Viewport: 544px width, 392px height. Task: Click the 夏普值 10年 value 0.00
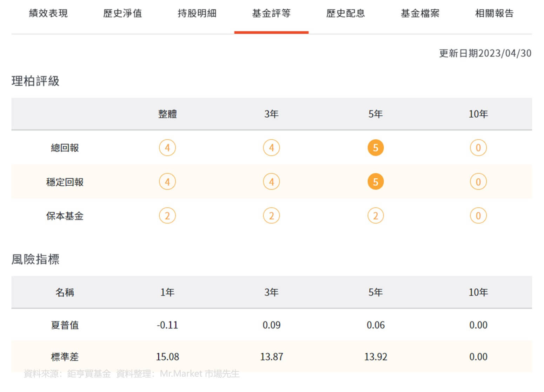click(478, 325)
